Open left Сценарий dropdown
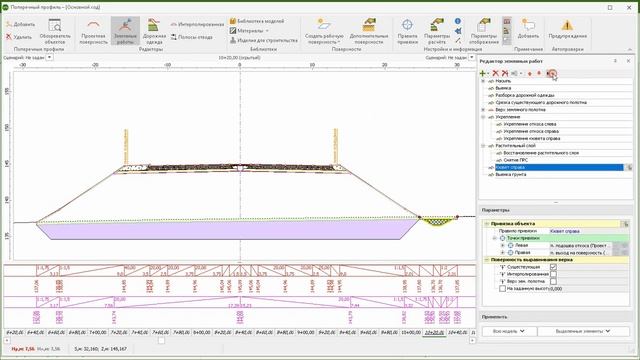640x360 pixels. (x=49, y=57)
